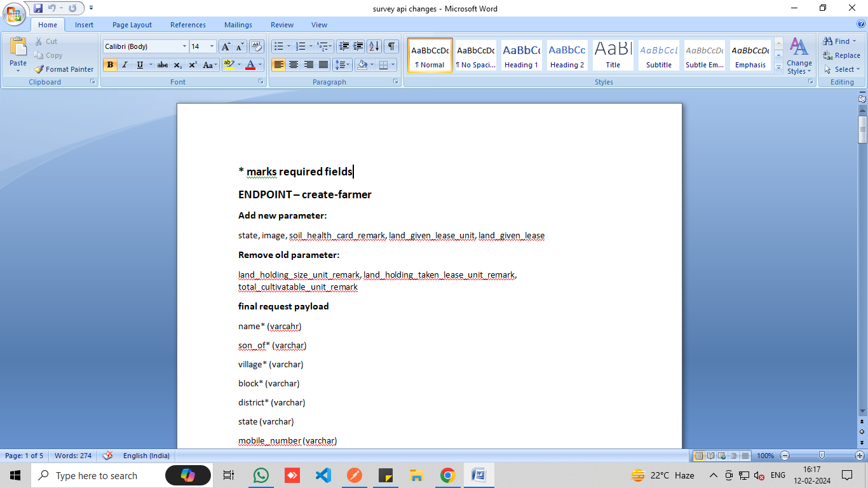Click the Increase Indent icon
The width and height of the screenshot is (868, 488).
pos(358,46)
